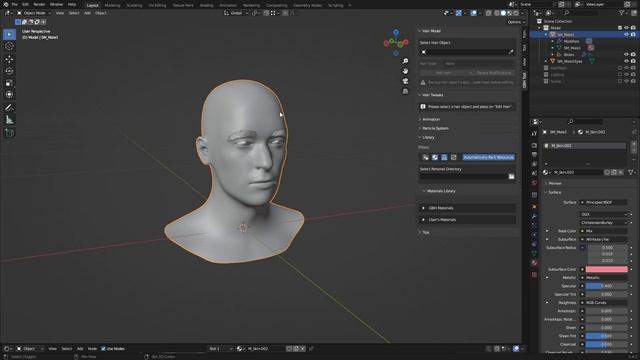Select the Annotate tool
This screenshot has height=360, width=640.
[9, 108]
